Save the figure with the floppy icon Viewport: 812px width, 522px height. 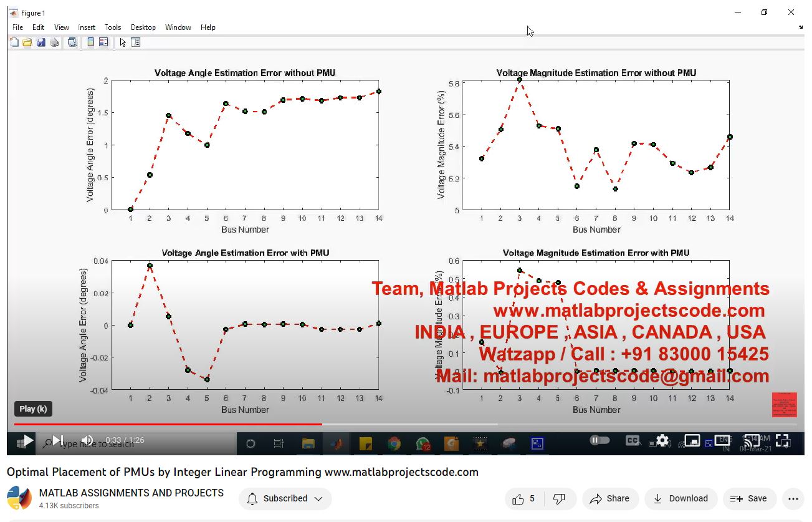(x=41, y=42)
